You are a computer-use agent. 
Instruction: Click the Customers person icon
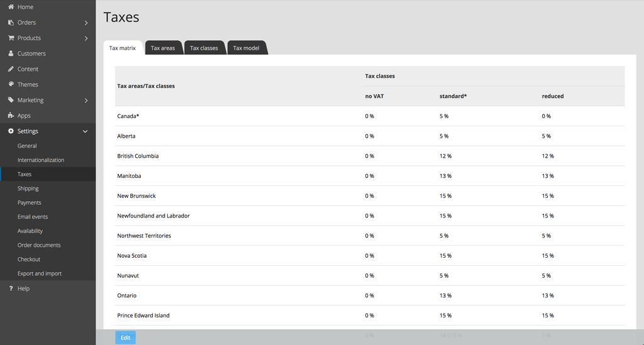(x=11, y=53)
